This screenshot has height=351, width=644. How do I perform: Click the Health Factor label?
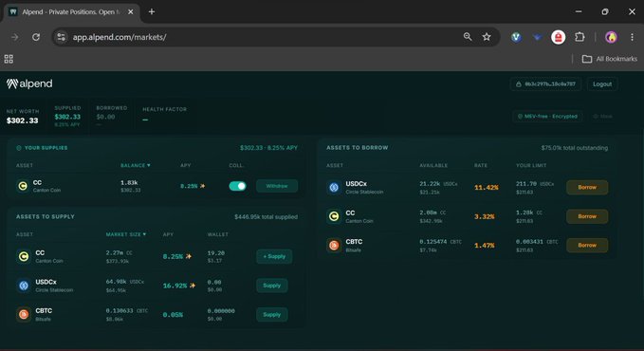click(164, 109)
